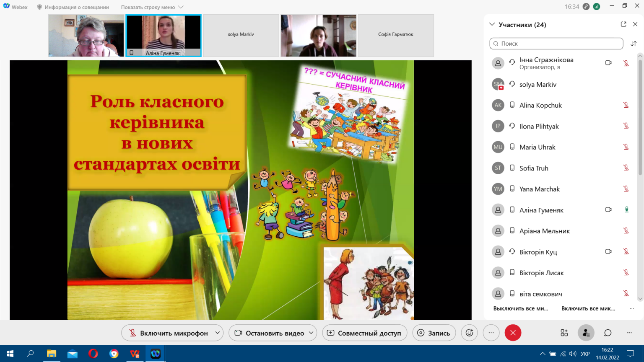
Task: Toggle the Остановить видео camera button
Action: click(x=268, y=333)
